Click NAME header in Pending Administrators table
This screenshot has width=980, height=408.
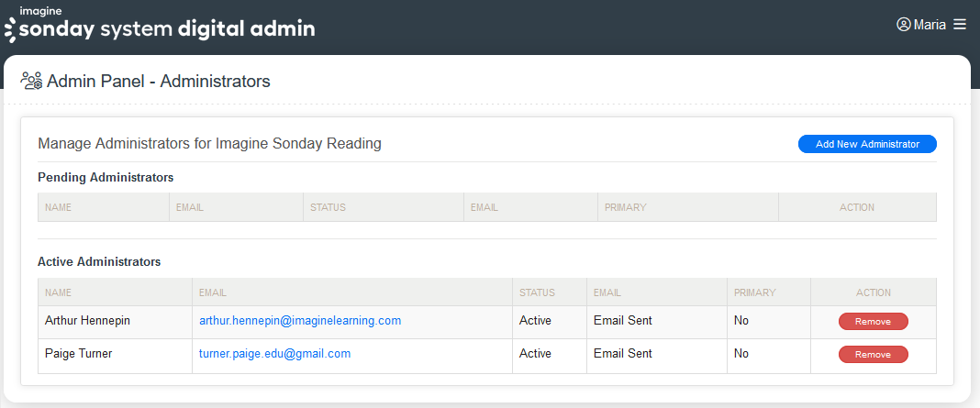pyautogui.click(x=58, y=207)
